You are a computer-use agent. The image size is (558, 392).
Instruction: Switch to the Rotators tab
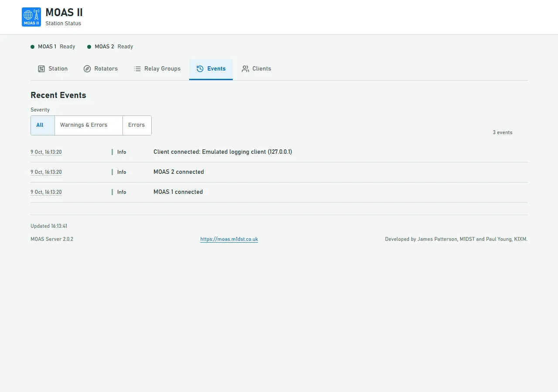pos(101,69)
